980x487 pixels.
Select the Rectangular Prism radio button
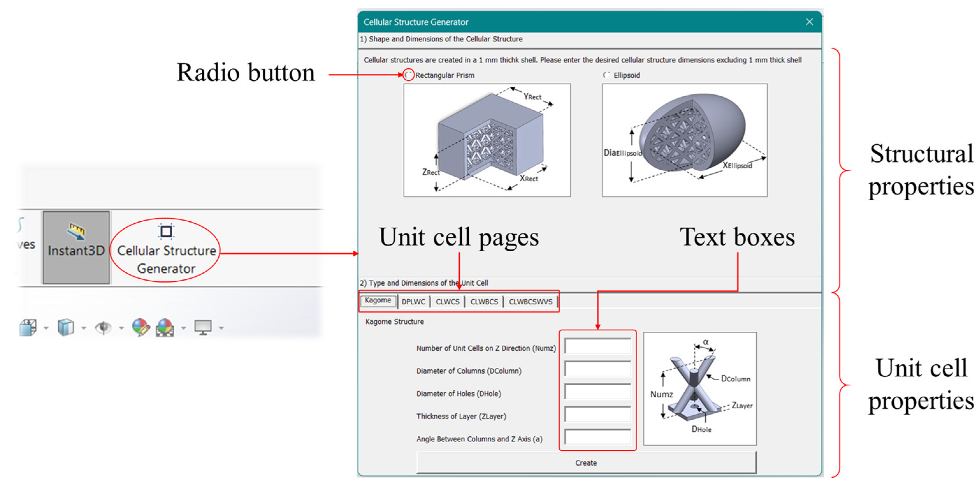pyautogui.click(x=408, y=75)
